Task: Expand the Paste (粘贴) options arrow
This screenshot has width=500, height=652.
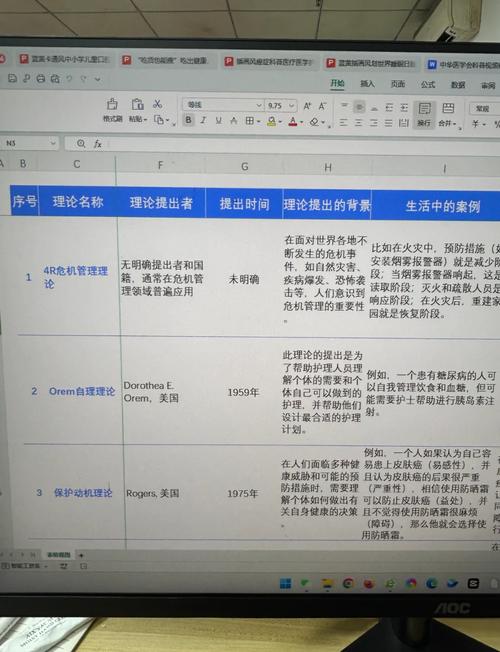Action: click(145, 120)
